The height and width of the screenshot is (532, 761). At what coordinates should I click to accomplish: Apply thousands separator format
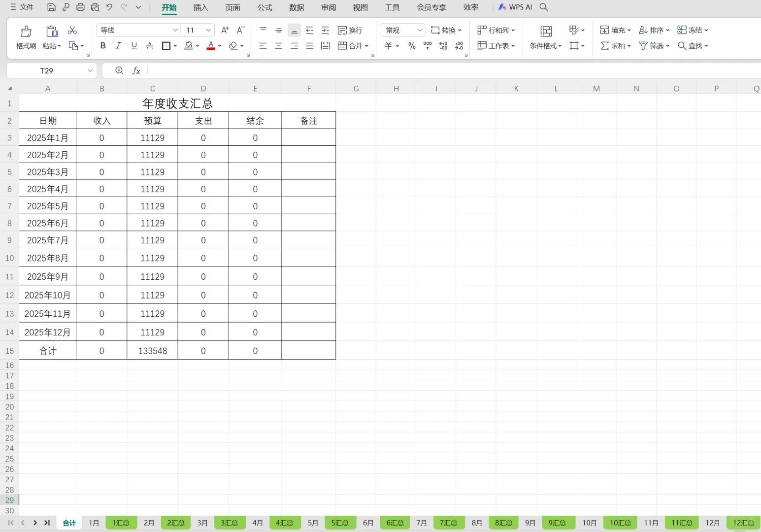pos(428,46)
